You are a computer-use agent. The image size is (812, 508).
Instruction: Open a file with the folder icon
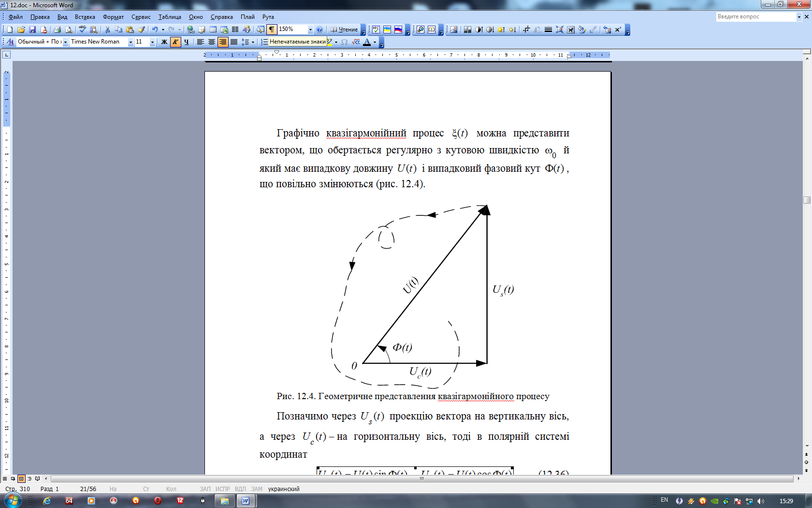pos(21,30)
